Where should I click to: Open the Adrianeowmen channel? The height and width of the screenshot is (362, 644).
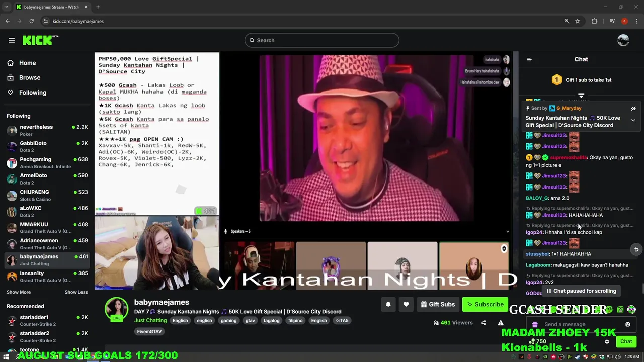pos(47,244)
